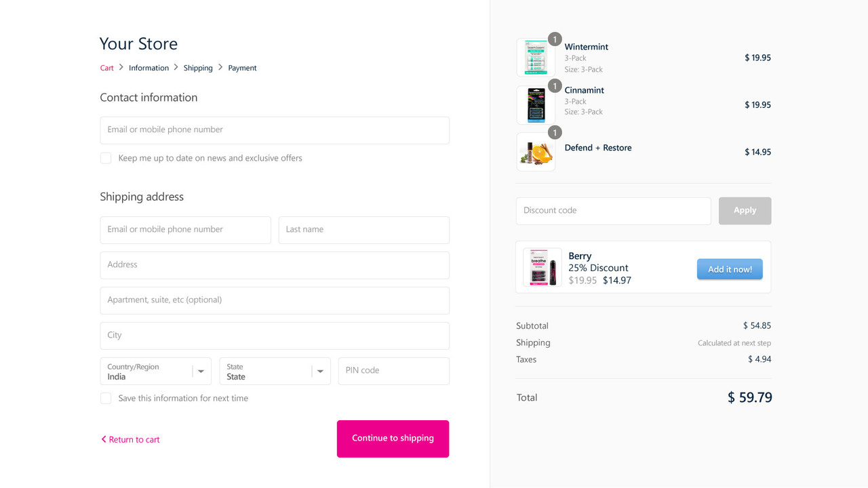Click the Defend + Restore quantity badge
This screenshot has height=488, width=868.
[x=555, y=132]
